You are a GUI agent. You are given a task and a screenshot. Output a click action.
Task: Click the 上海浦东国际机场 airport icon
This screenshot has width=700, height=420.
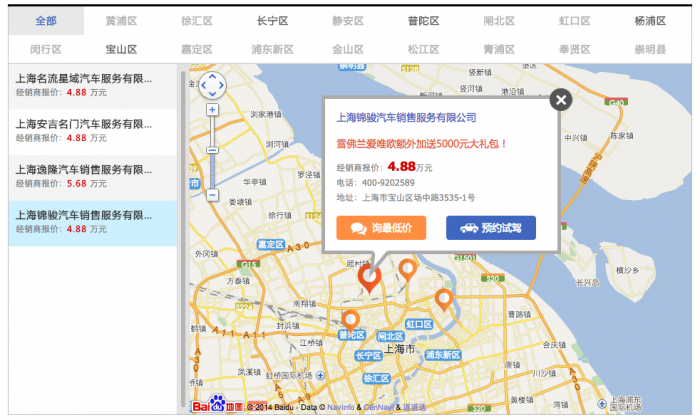click(602, 403)
